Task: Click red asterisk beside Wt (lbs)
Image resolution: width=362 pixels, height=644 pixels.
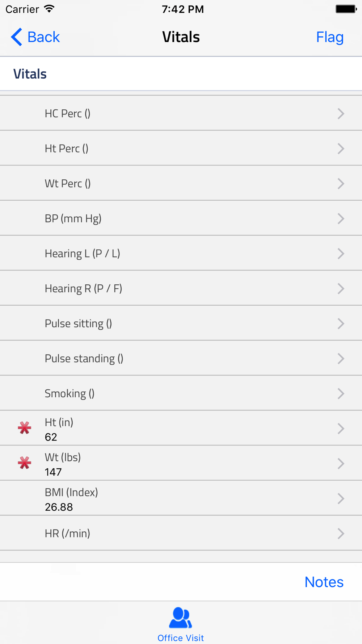Action: click(25, 463)
